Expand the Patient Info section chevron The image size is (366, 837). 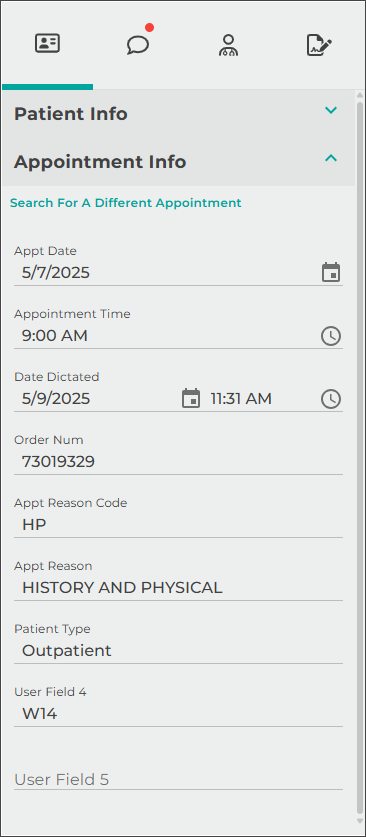(331, 110)
